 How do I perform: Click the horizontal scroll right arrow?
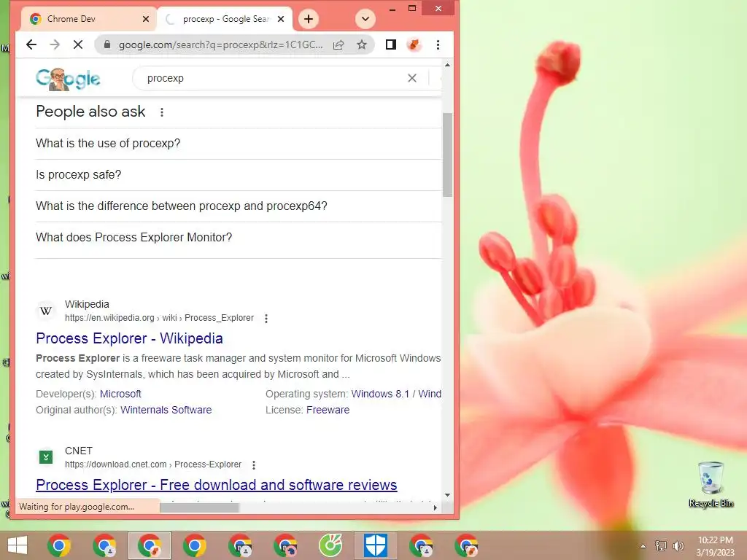coord(436,507)
